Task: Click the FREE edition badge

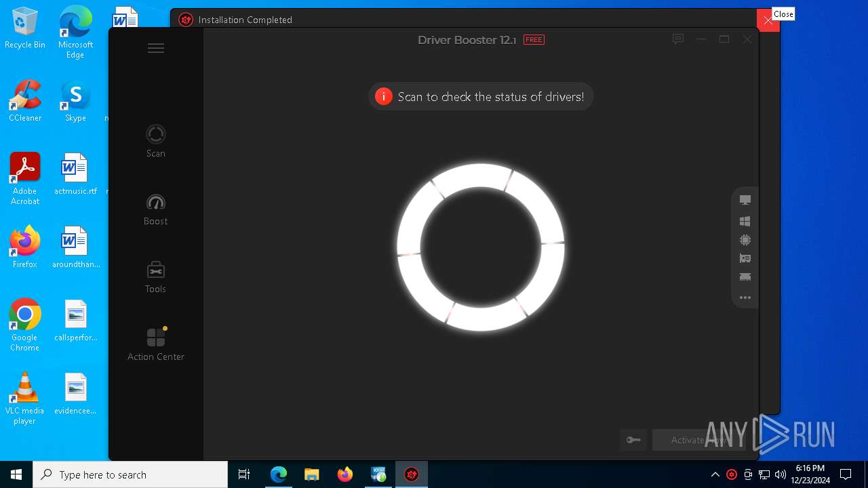Action: [534, 40]
